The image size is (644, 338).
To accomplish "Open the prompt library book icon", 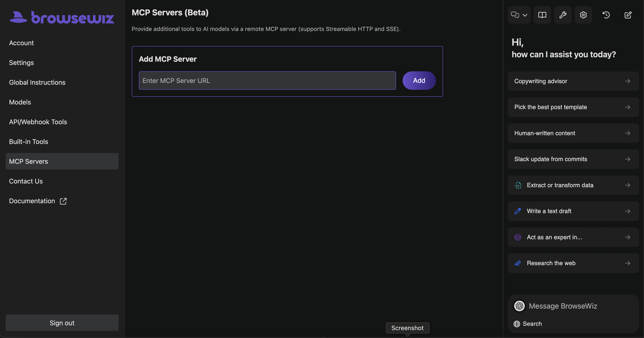I will point(542,15).
